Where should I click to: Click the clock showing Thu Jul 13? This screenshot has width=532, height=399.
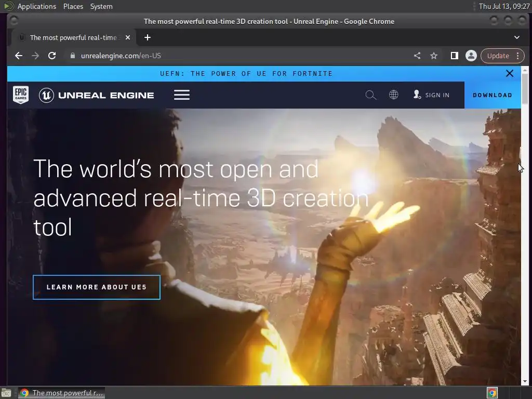(x=504, y=6)
